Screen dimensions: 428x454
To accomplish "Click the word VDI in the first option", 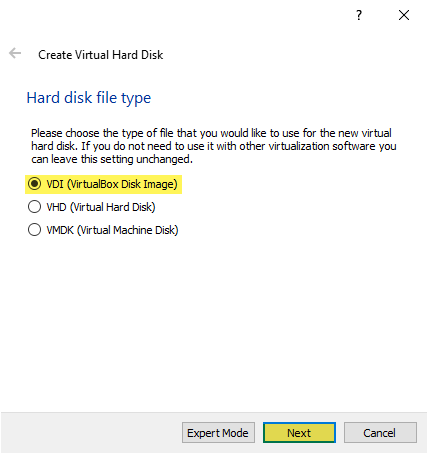I will pyautogui.click(x=55, y=184).
